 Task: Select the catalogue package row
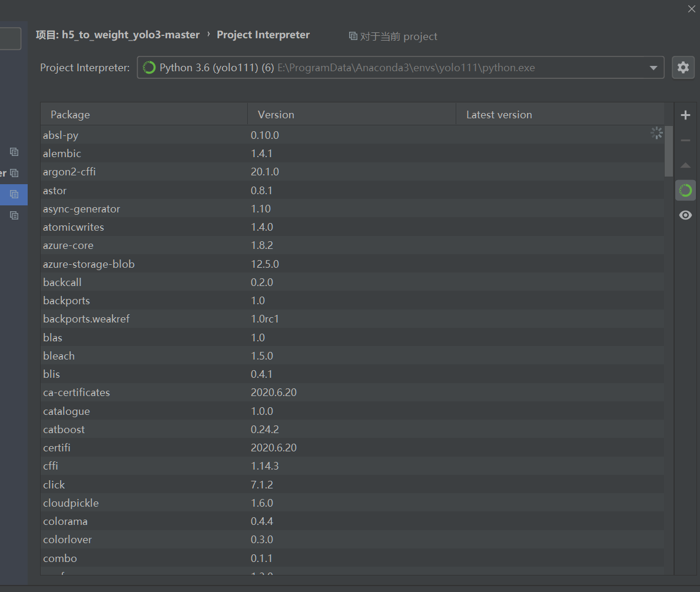click(352, 411)
